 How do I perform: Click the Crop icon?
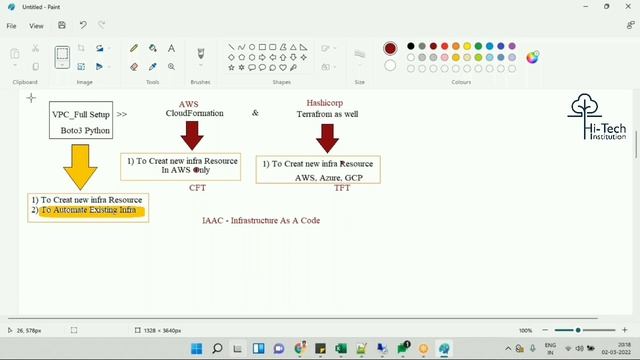81,48
